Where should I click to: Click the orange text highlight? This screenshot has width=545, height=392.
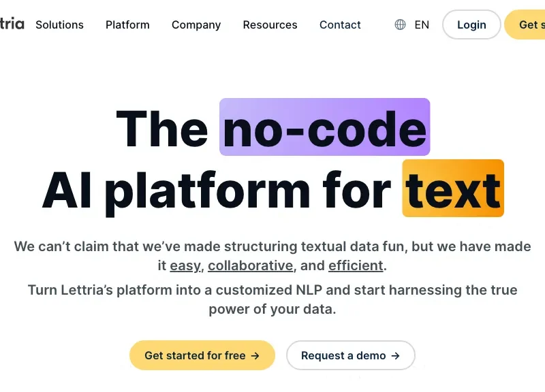tap(453, 189)
